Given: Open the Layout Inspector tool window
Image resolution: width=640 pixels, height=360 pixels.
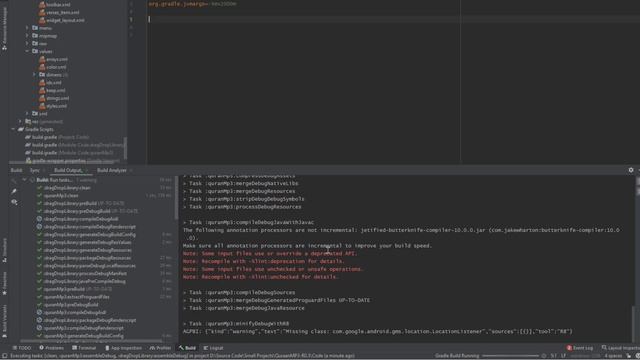Looking at the screenshot, I should point(620,348).
